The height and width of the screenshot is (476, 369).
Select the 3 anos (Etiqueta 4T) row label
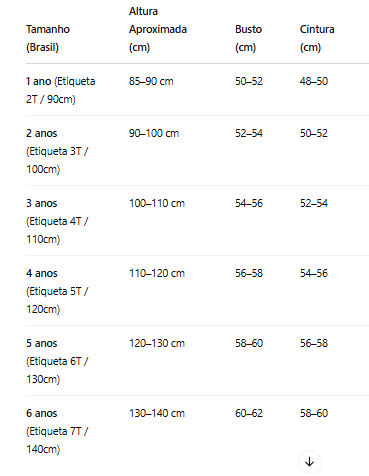pyautogui.click(x=57, y=221)
